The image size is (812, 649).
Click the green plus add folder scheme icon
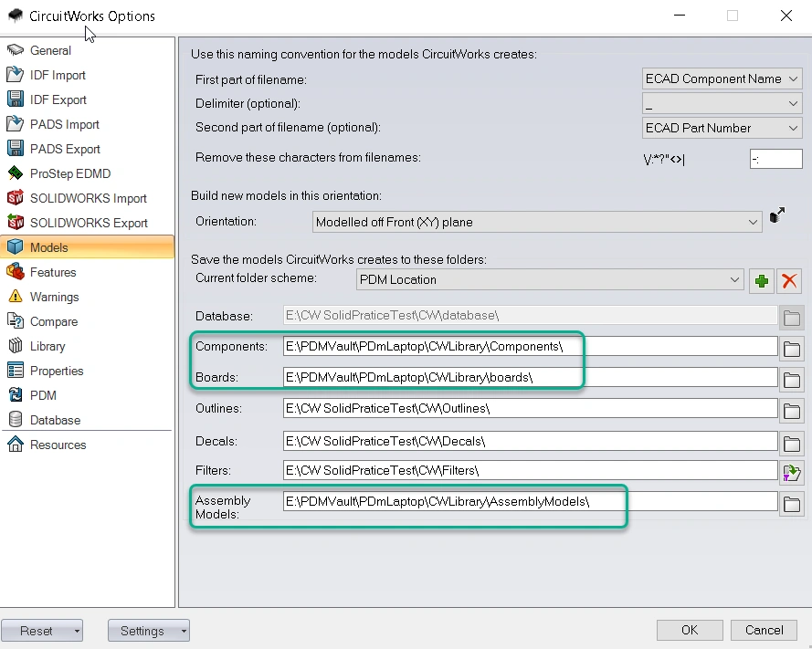click(761, 280)
